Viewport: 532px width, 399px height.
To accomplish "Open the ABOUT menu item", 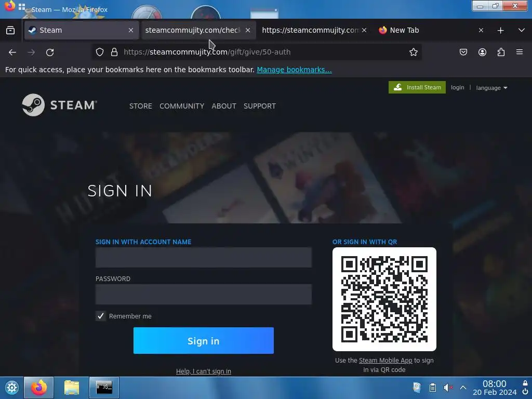I will [224, 106].
